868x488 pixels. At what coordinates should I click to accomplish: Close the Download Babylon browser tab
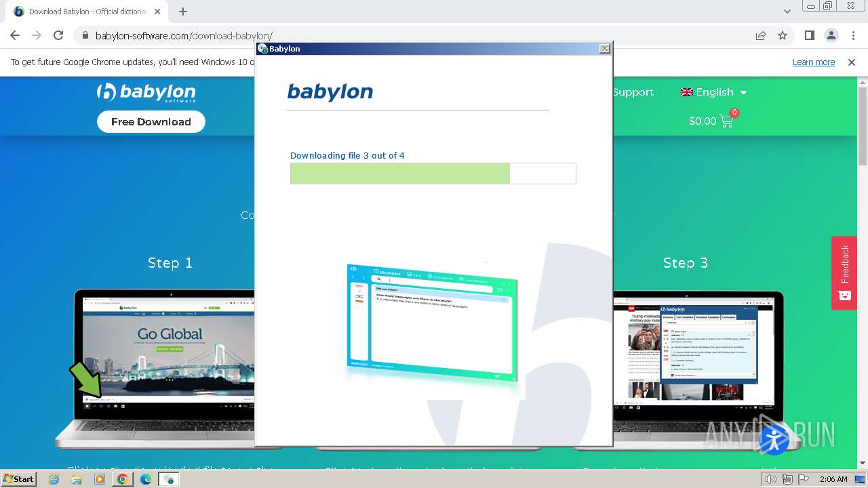click(x=157, y=12)
